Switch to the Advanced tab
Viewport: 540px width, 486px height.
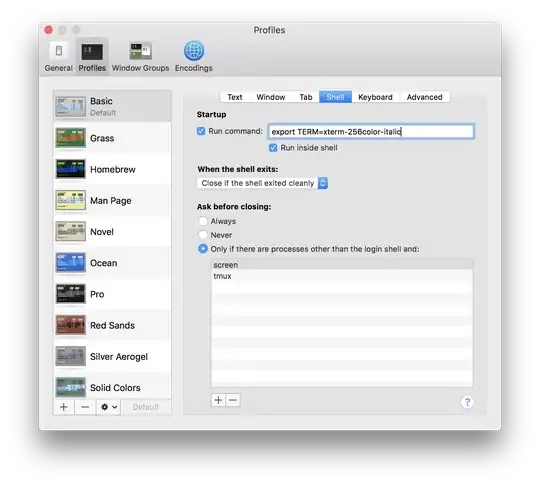[x=425, y=97]
